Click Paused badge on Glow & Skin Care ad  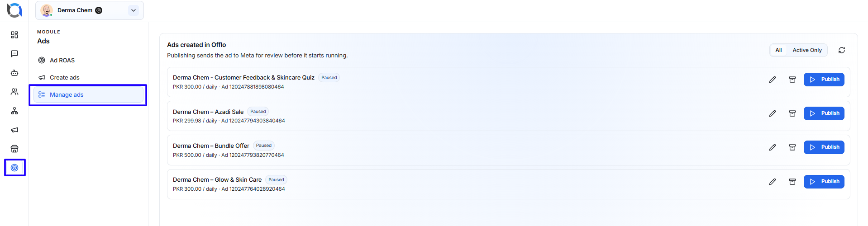click(276, 180)
